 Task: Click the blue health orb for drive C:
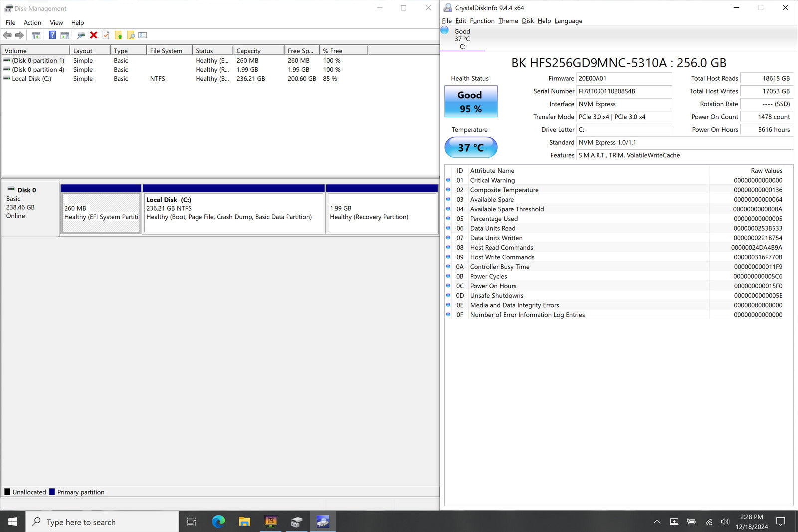445,30
